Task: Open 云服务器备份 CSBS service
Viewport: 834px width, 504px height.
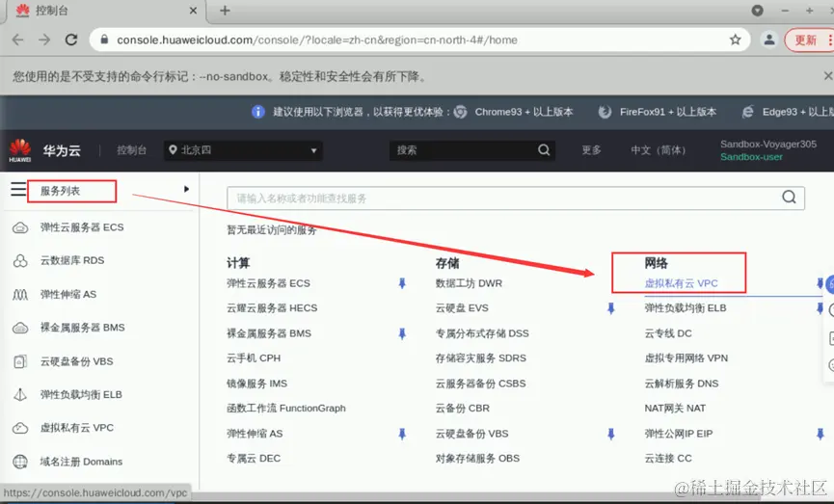Action: click(x=480, y=384)
